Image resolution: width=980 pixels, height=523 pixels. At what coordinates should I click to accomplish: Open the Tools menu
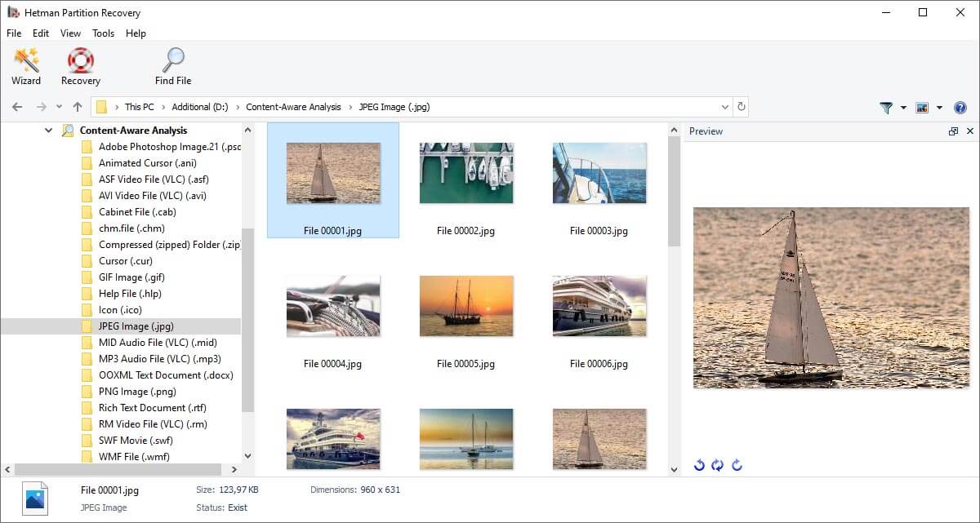[103, 33]
